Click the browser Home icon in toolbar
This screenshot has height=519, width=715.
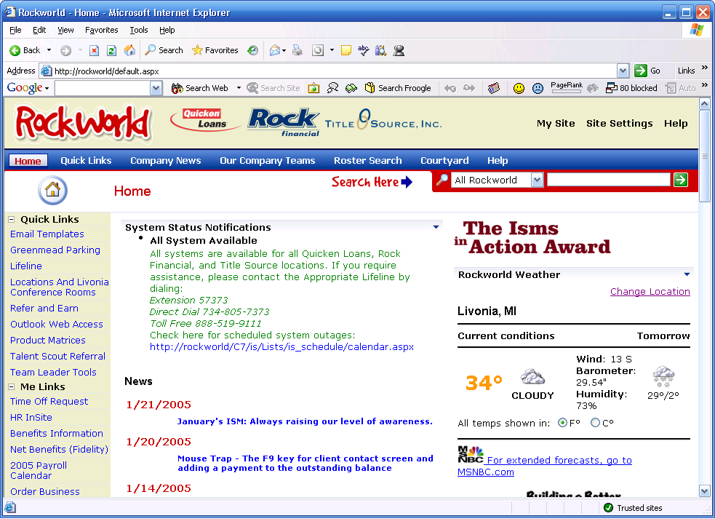point(130,50)
